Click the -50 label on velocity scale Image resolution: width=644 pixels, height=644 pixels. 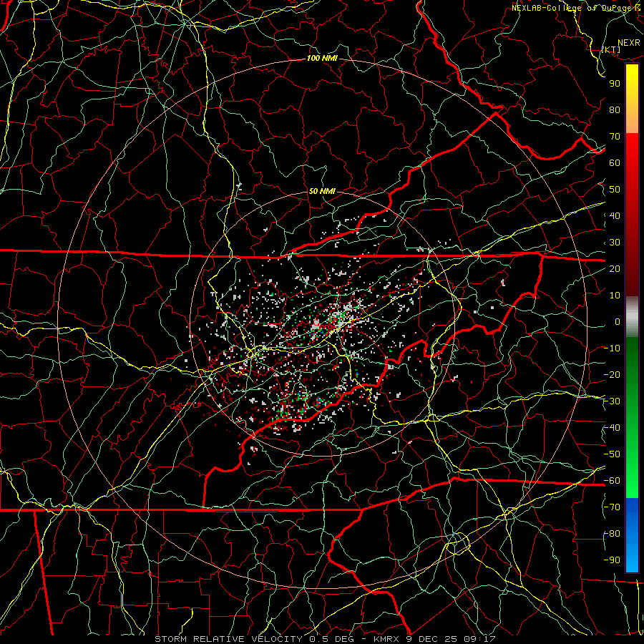(612, 454)
